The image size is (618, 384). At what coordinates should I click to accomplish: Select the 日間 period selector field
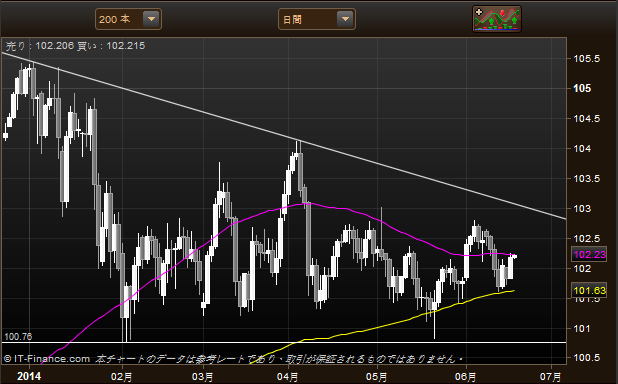click(x=317, y=19)
